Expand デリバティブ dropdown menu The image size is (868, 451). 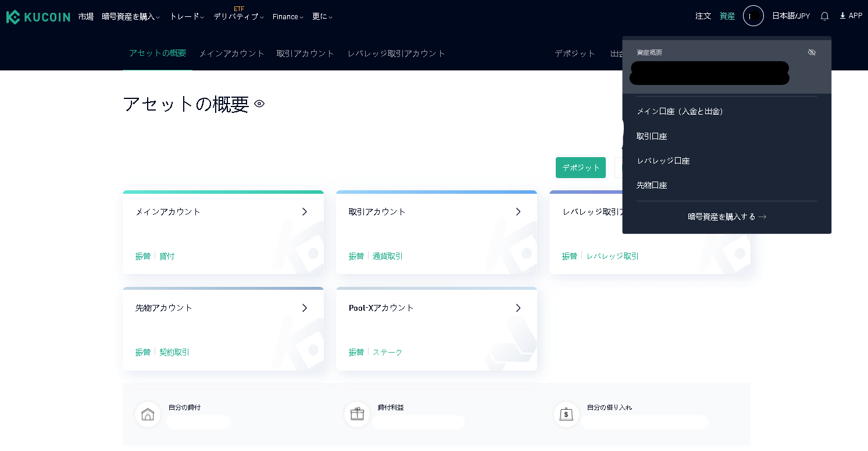238,16
